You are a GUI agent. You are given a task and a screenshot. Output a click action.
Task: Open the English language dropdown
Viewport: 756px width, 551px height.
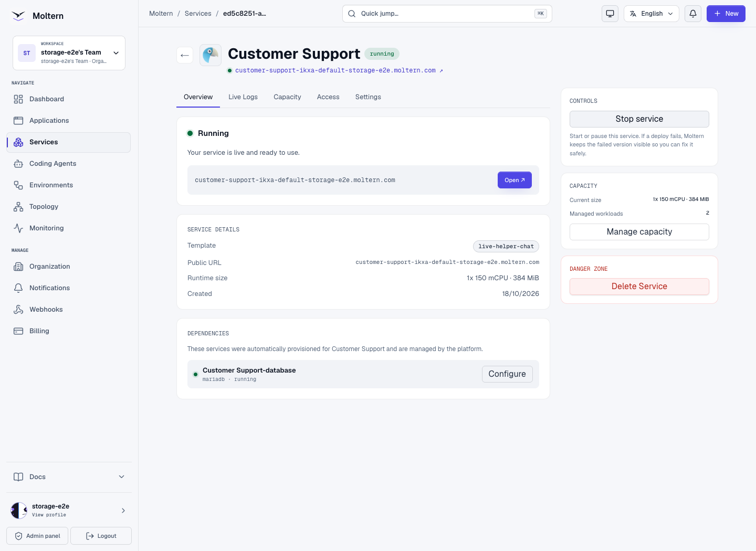pos(652,14)
